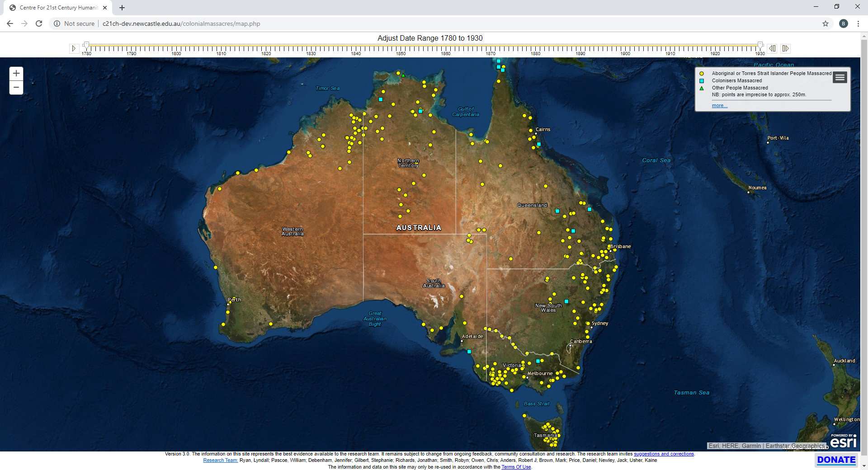The width and height of the screenshot is (868, 470).
Task: Zoom out of the map
Action: coord(16,87)
